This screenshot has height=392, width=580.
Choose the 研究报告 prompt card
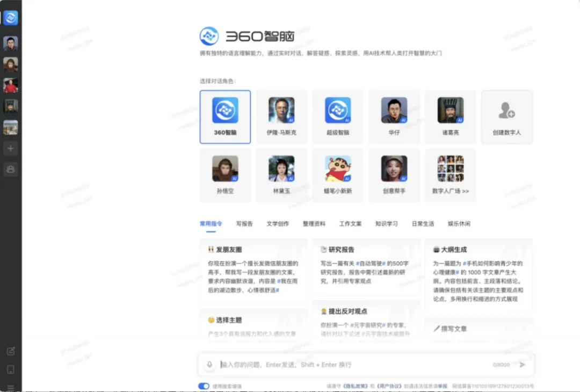point(366,267)
